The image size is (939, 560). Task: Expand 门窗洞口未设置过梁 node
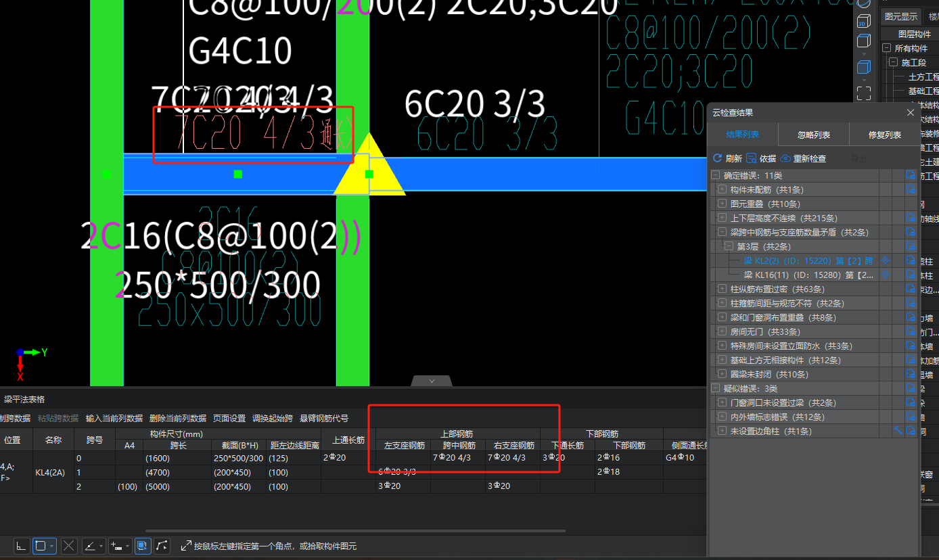[x=722, y=402]
